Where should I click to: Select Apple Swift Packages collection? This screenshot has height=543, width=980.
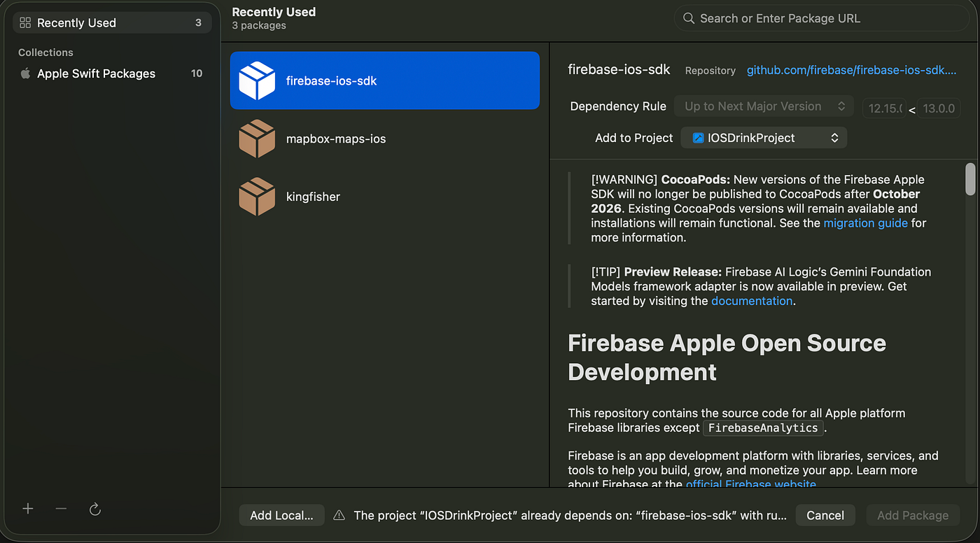pos(112,73)
